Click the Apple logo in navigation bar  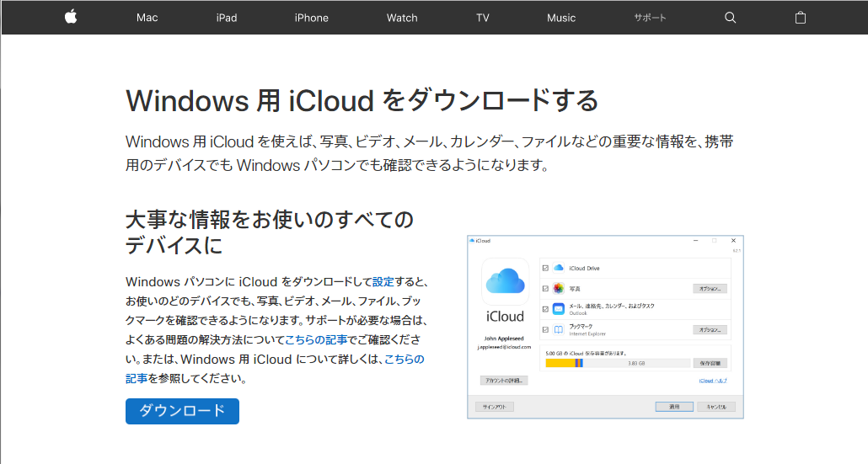coord(71,17)
